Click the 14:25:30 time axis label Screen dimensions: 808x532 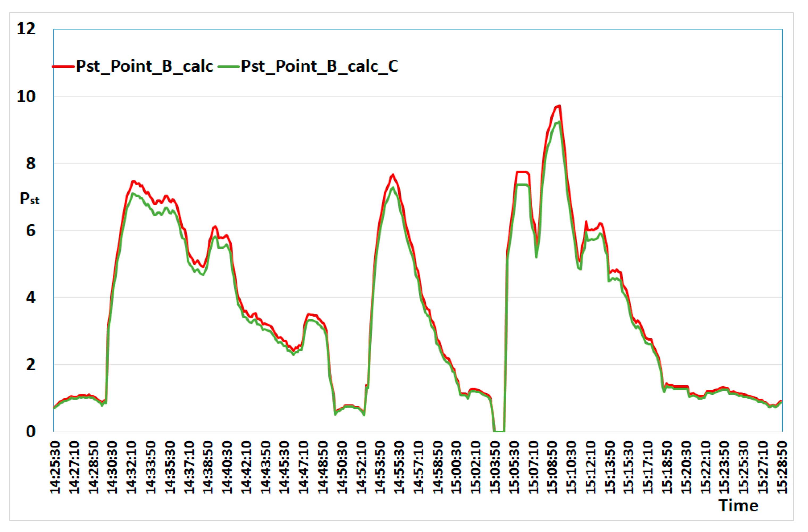click(55, 467)
